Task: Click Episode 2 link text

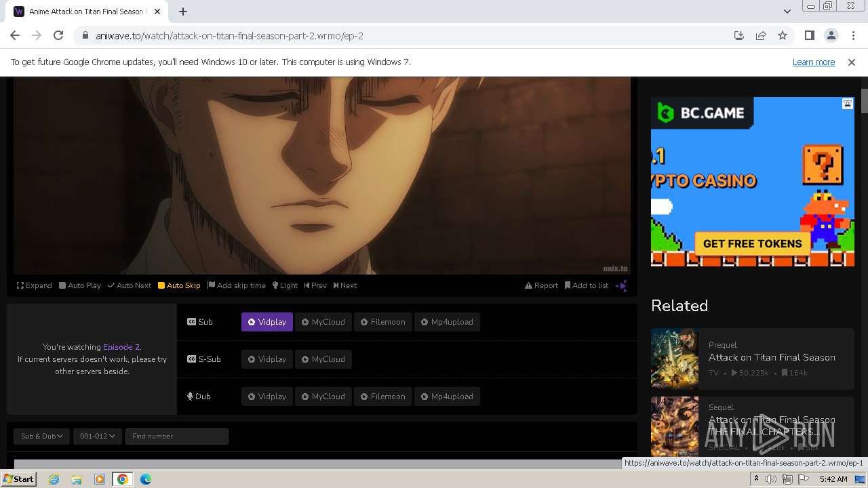Action: (x=121, y=347)
